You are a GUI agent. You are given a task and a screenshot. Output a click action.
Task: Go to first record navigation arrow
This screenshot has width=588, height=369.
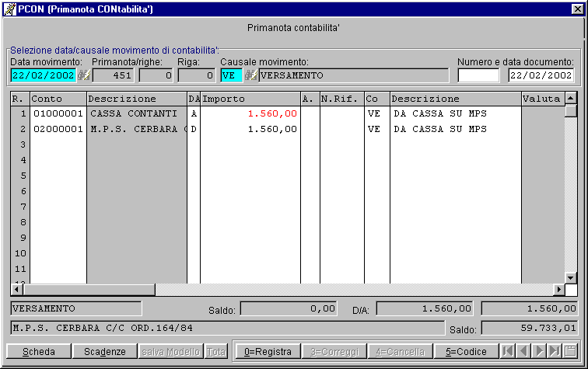(x=507, y=352)
